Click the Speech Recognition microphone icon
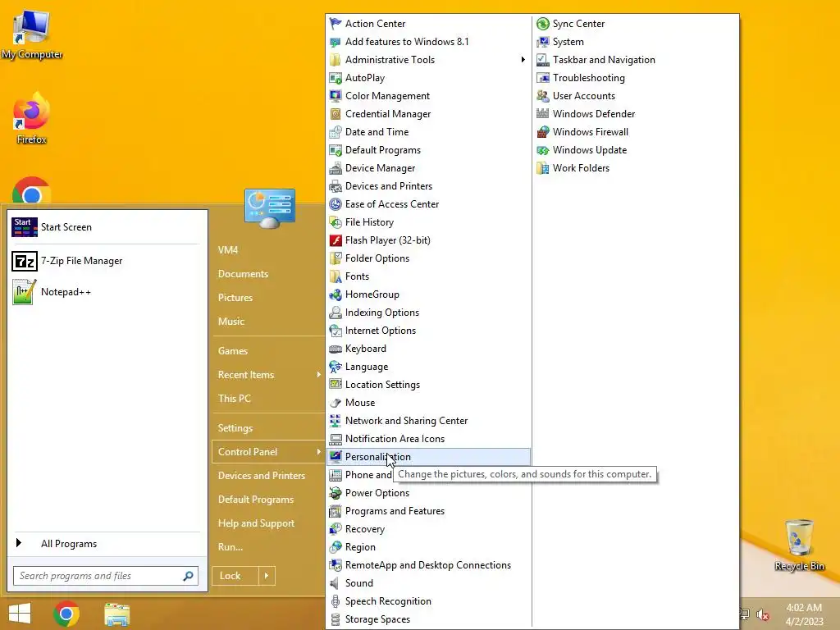840x630 pixels. point(336,601)
